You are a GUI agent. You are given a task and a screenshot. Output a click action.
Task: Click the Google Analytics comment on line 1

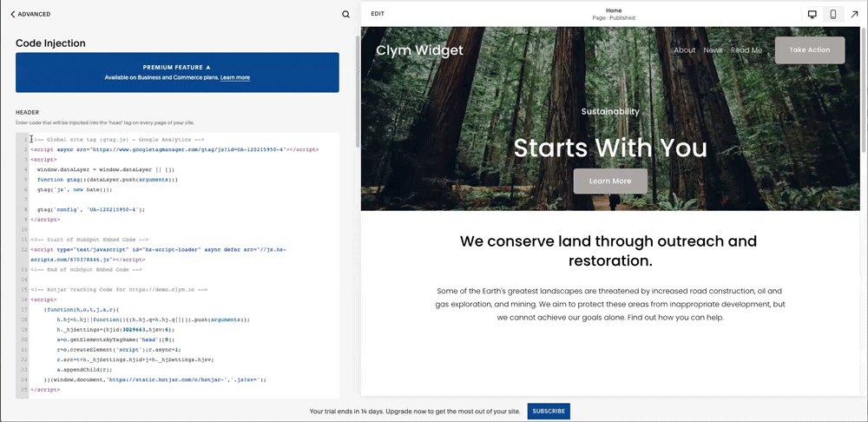point(117,140)
